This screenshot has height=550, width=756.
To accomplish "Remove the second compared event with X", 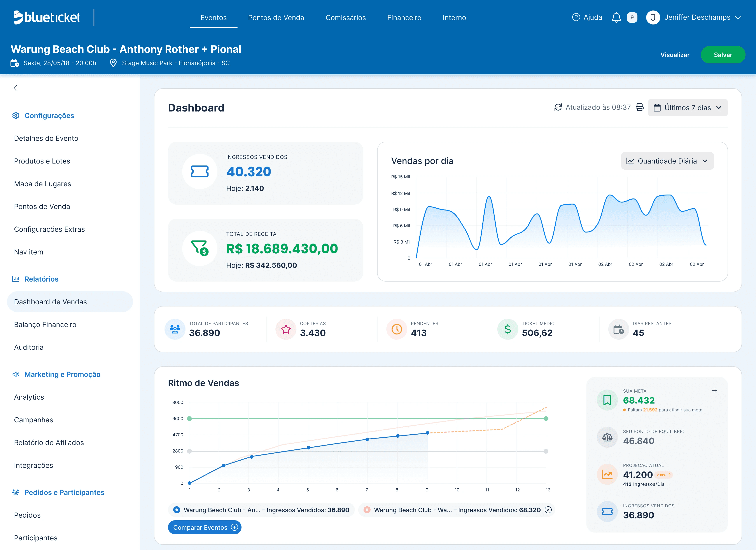I will tap(548, 510).
